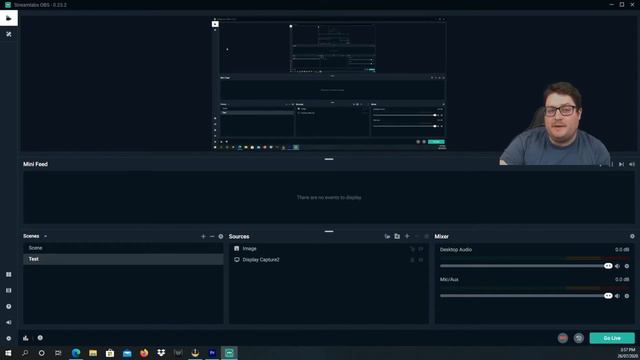The image size is (640, 360).
Task: Click the 'Sources' panel title
Action: click(x=239, y=237)
